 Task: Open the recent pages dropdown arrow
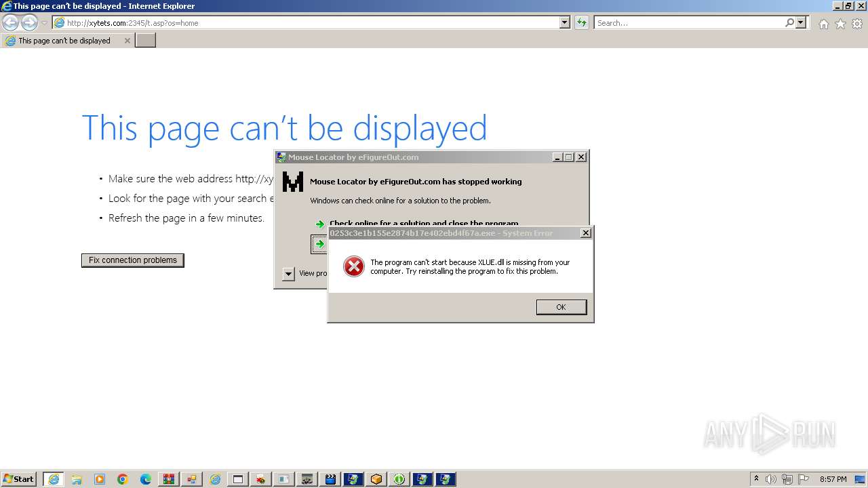(x=44, y=23)
